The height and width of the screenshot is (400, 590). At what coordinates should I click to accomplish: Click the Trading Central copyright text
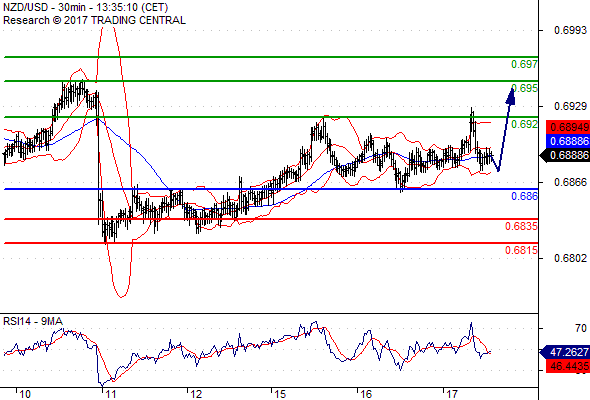point(94,20)
